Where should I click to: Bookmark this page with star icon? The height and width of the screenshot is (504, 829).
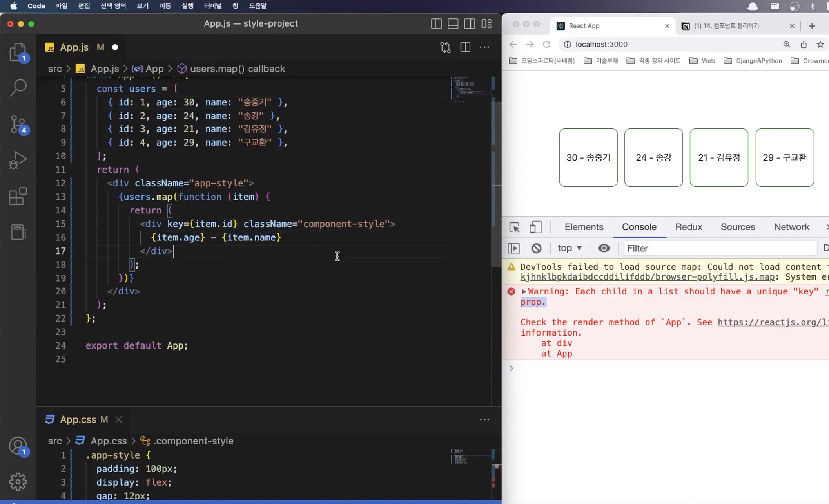click(820, 44)
